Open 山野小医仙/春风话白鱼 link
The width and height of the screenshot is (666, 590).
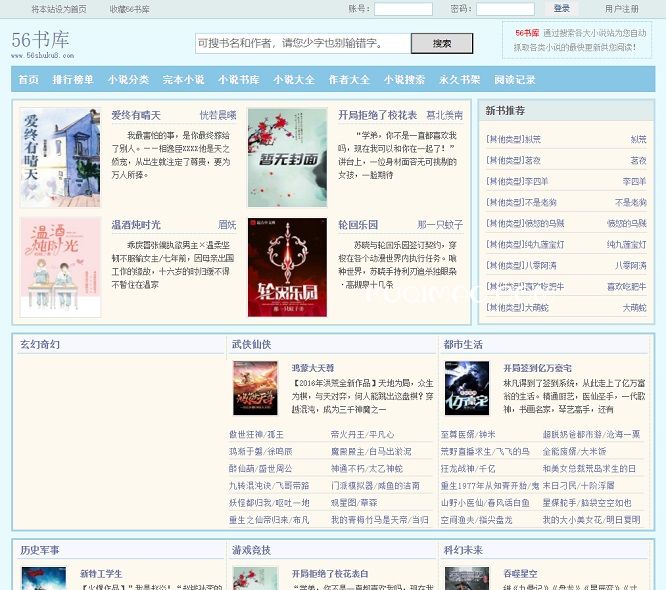pyautogui.click(x=485, y=502)
